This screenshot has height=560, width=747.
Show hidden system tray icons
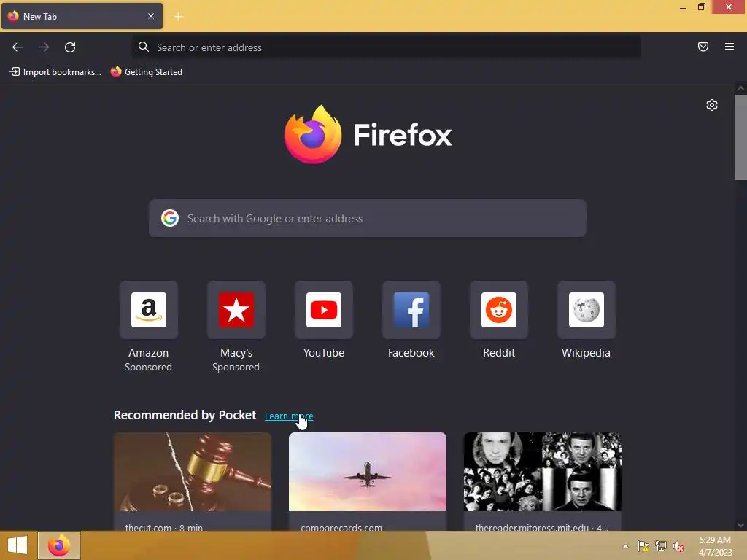click(x=625, y=546)
